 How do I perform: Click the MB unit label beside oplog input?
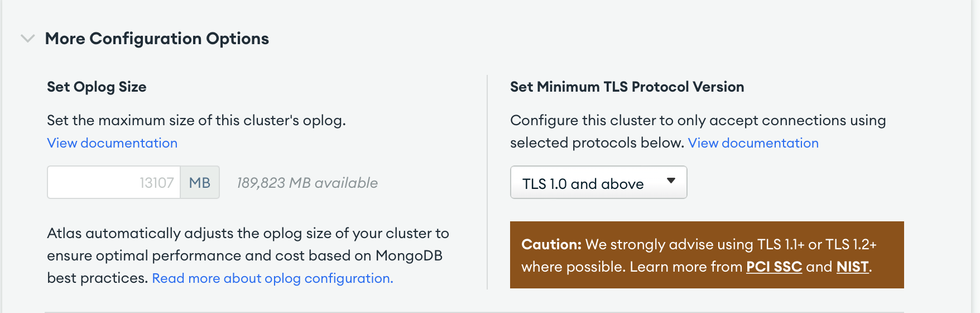(200, 183)
